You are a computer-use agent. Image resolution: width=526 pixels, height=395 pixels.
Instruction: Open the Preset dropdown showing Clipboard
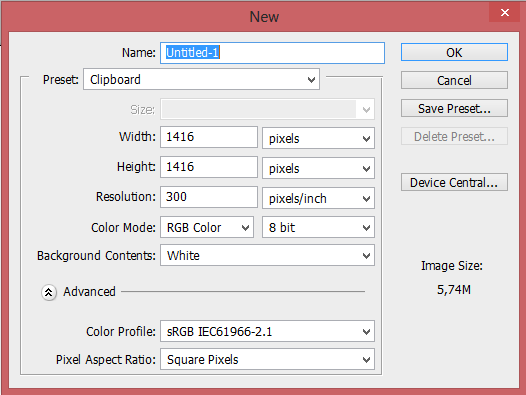click(201, 80)
